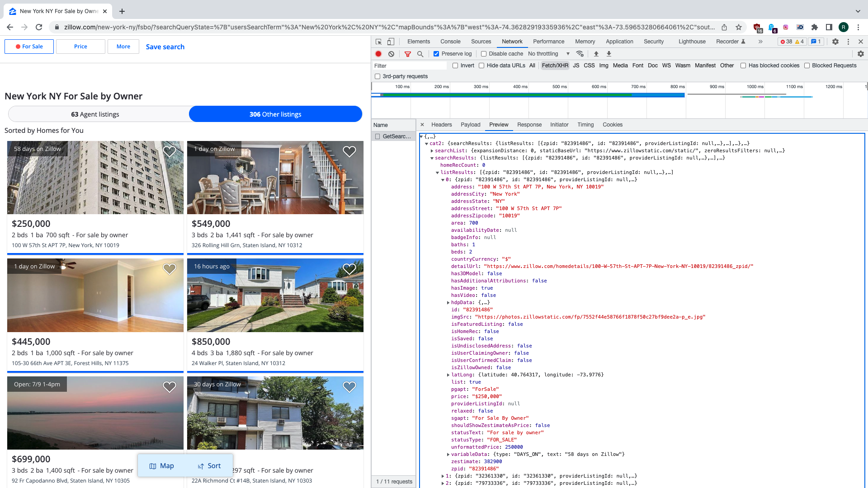This screenshot has width=868, height=488.
Task: Open the Cookies tab
Action: (613, 125)
